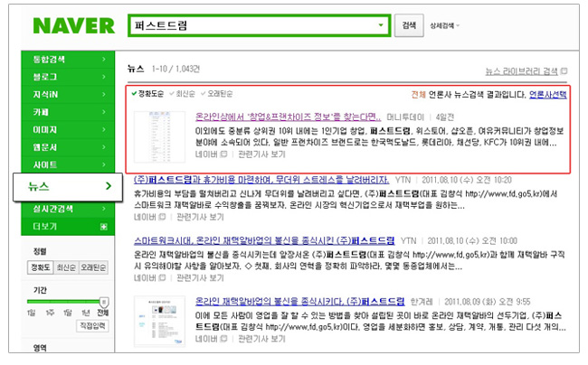The image size is (588, 365).
Task: Select the 지식iN sidebar menu
Action: (68, 94)
